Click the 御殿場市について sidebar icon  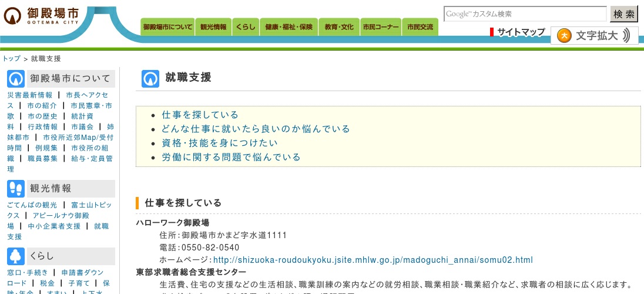pos(16,79)
